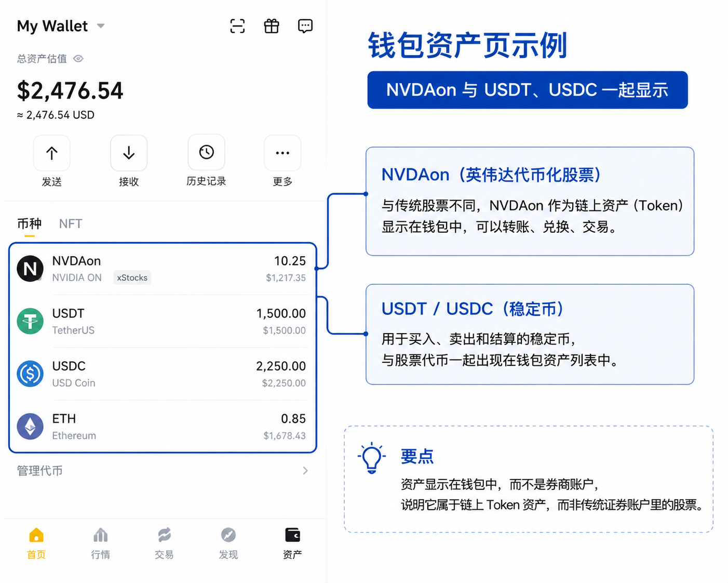Open the USD Coin asset label

[x=74, y=383]
